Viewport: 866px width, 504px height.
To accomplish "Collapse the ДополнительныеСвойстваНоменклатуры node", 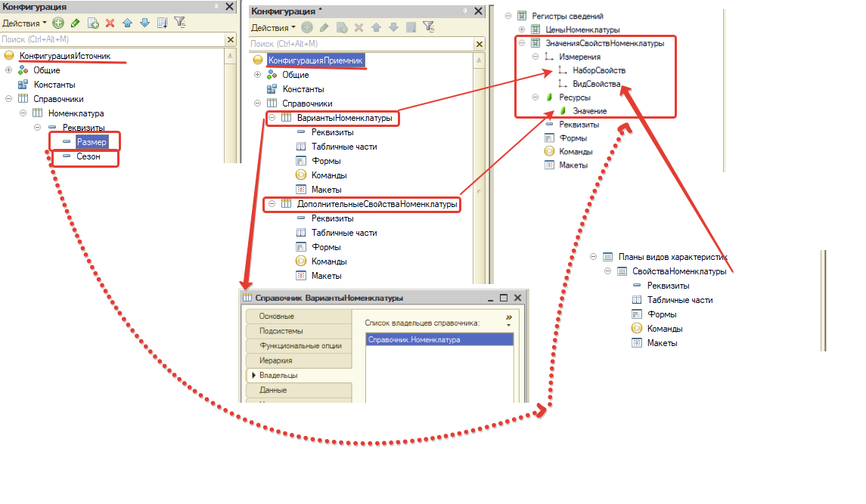I will click(x=272, y=204).
